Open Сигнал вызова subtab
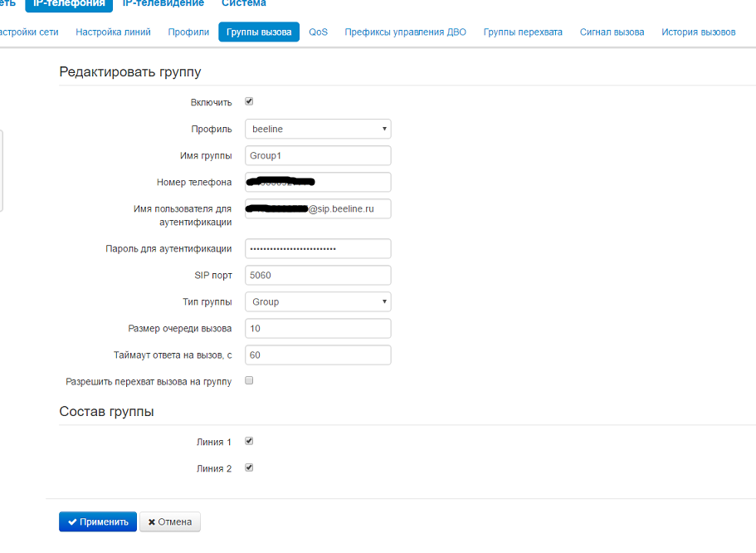Image resolution: width=756 pixels, height=553 pixels. click(612, 32)
